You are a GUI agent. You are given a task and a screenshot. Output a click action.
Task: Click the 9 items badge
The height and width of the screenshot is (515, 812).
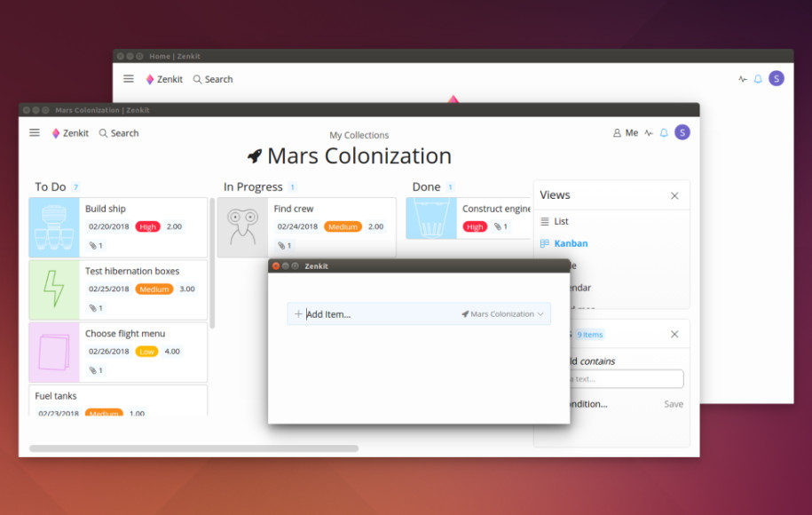coord(590,335)
